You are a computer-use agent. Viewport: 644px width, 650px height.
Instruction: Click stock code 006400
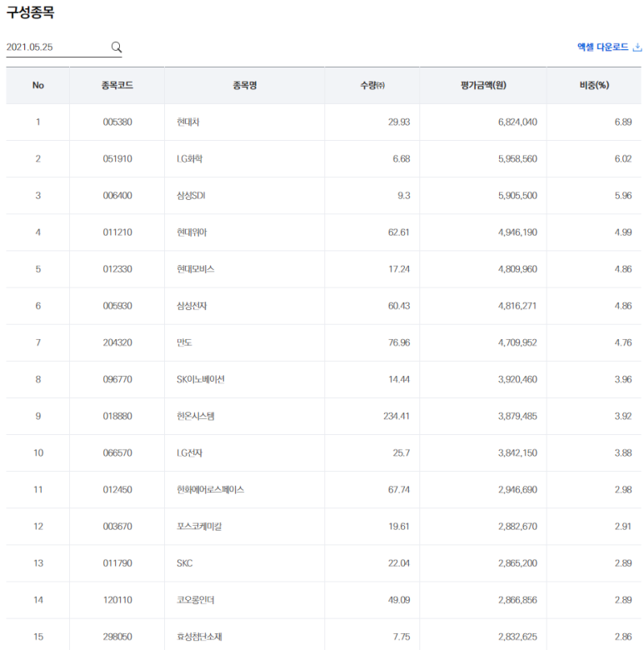click(117, 196)
